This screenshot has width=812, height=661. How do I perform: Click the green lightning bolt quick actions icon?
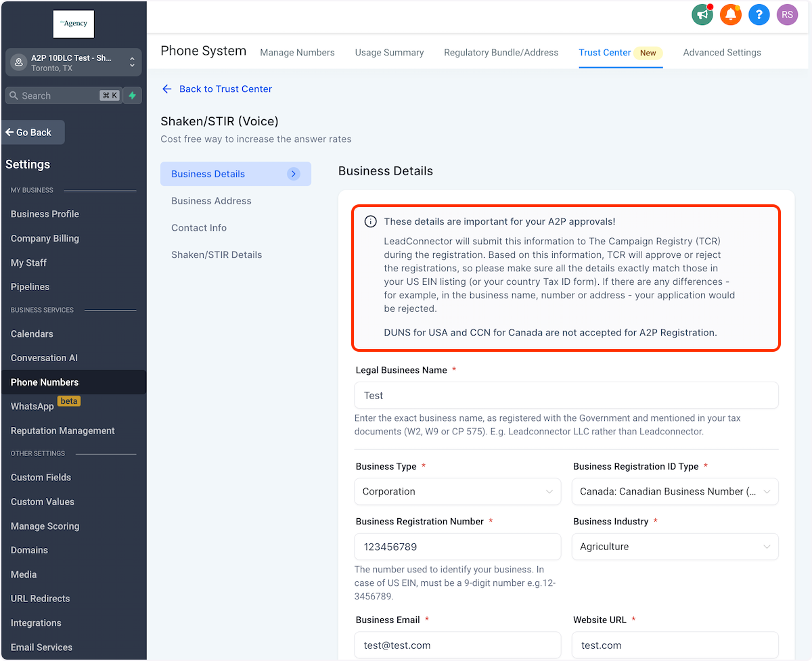pyautogui.click(x=133, y=95)
